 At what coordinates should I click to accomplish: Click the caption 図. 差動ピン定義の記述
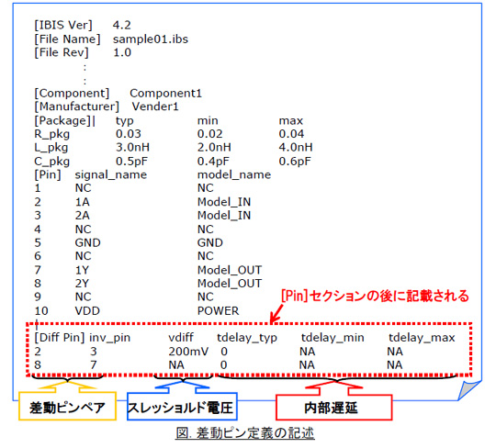245,432
